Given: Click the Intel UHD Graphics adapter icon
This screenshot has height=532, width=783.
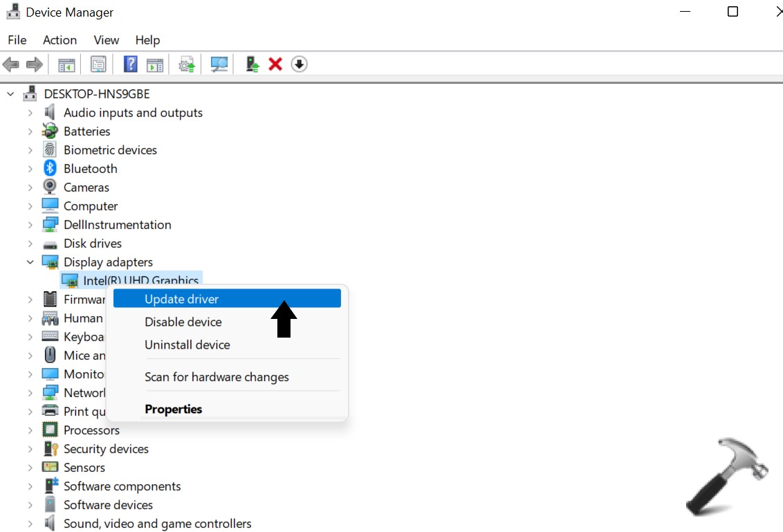Looking at the screenshot, I should [70, 281].
